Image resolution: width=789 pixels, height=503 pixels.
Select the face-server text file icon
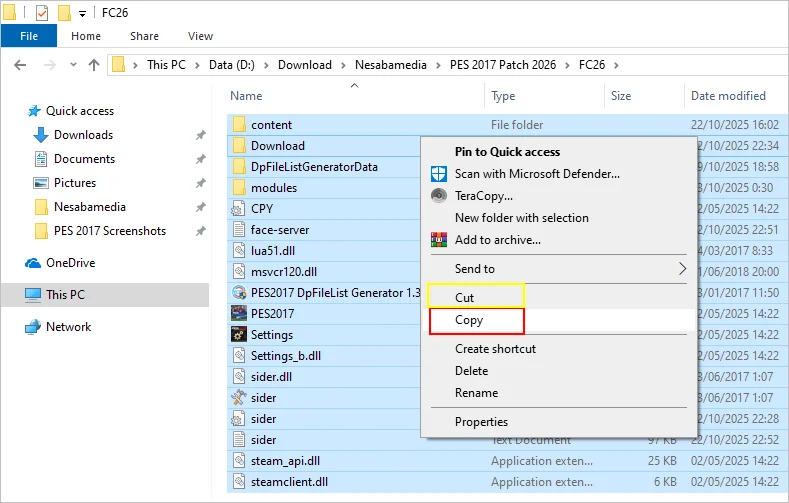(239, 230)
